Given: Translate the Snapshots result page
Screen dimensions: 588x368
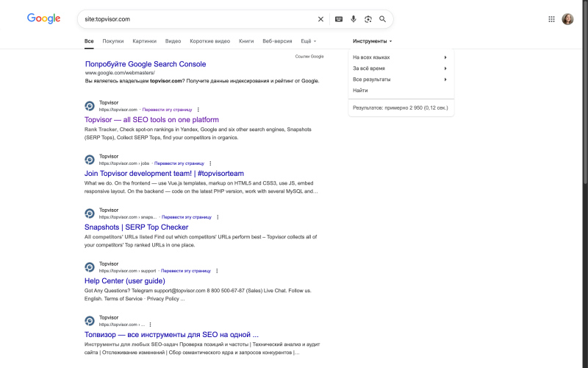Looking at the screenshot, I should click(187, 217).
